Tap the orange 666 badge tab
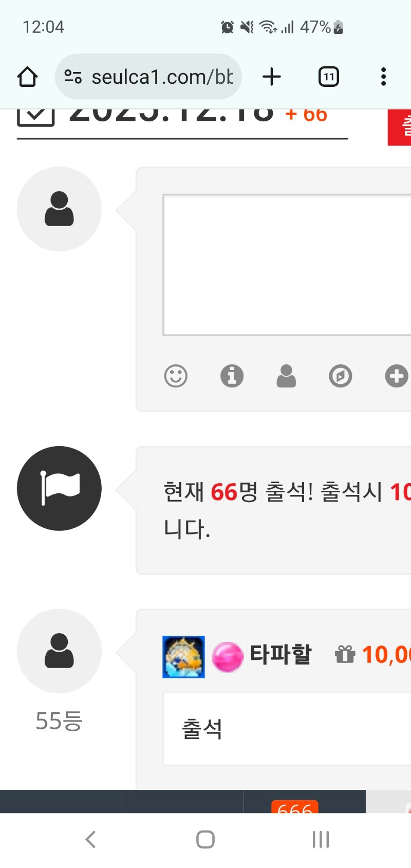This screenshot has width=411, height=868. coord(295,807)
